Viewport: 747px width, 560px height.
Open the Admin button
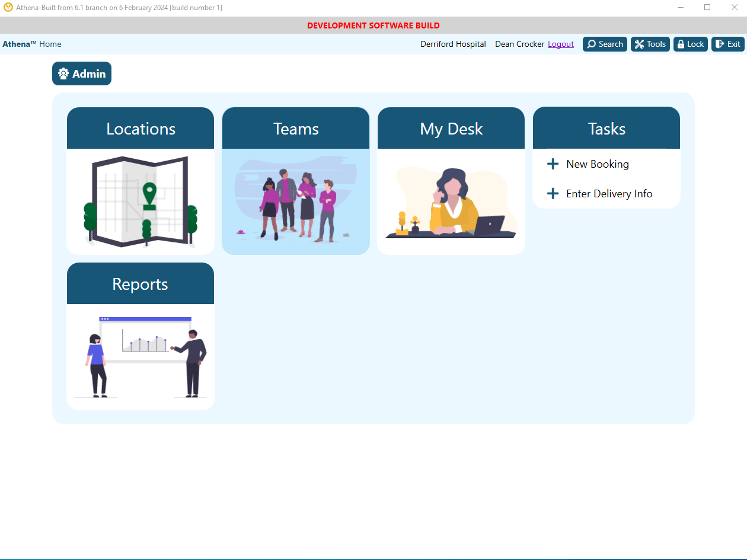tap(82, 73)
